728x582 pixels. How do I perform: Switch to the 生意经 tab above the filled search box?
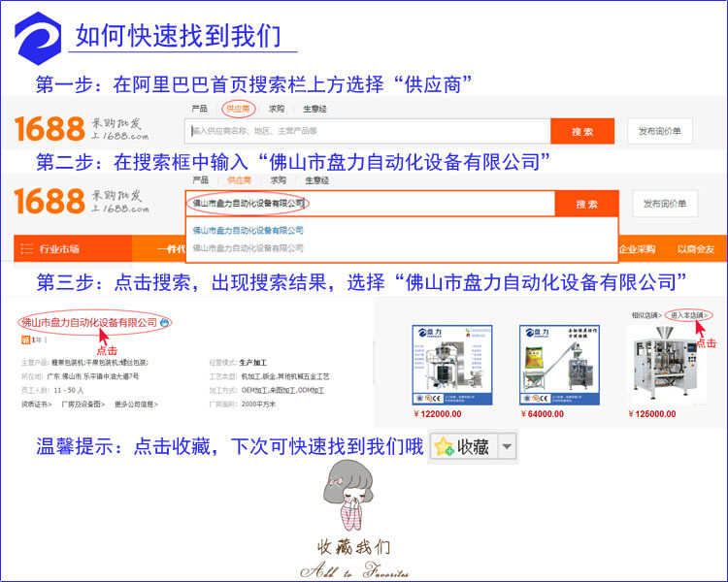(x=315, y=179)
